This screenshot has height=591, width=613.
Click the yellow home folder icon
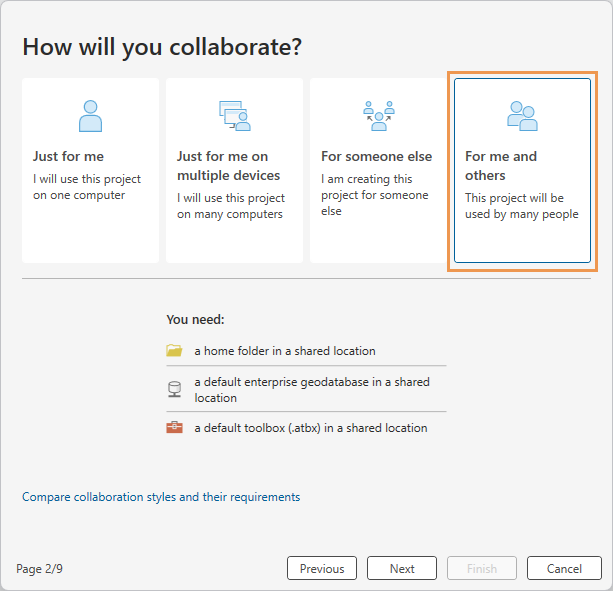pos(175,351)
